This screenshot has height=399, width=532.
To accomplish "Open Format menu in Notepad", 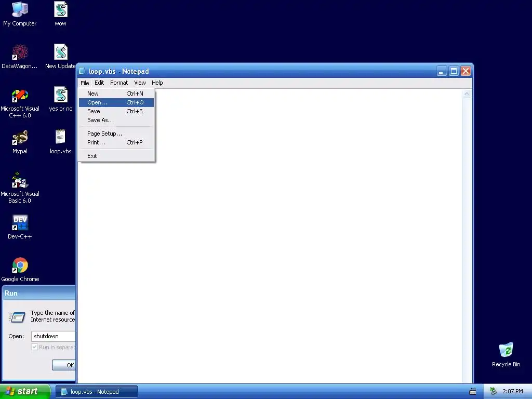I will pos(119,83).
